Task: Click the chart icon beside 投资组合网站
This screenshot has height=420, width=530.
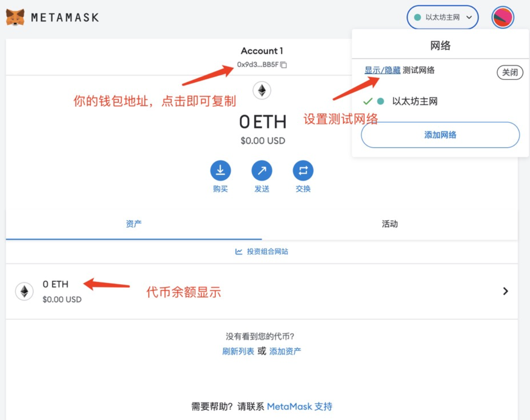Action: click(x=239, y=252)
